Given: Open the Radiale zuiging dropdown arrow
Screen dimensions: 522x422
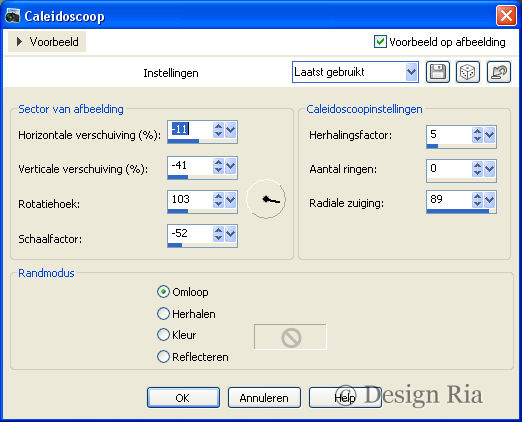Looking at the screenshot, I should click(x=489, y=199).
